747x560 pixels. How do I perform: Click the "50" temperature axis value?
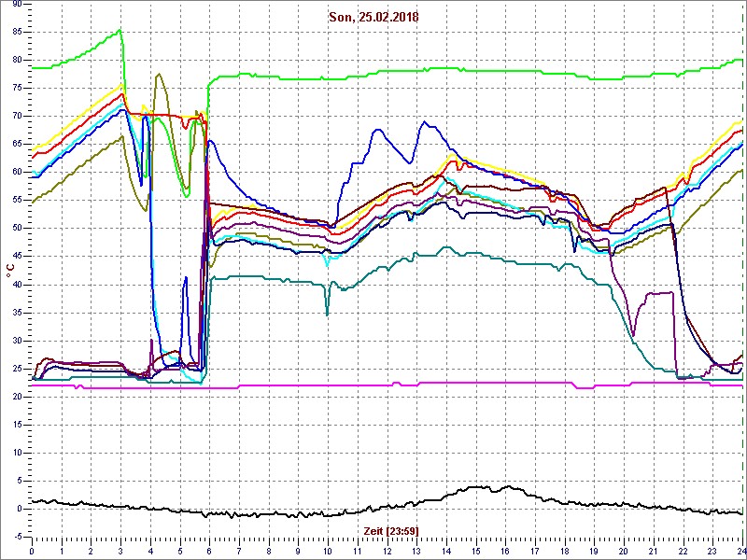point(16,229)
